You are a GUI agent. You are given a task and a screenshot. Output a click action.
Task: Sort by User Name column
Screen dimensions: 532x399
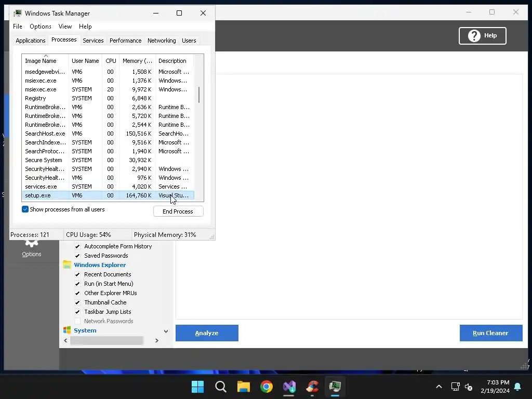pos(85,61)
